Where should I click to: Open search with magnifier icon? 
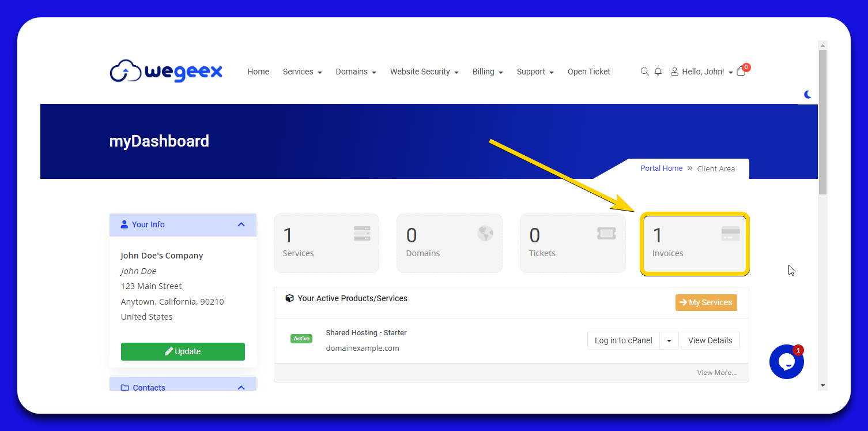pos(644,72)
